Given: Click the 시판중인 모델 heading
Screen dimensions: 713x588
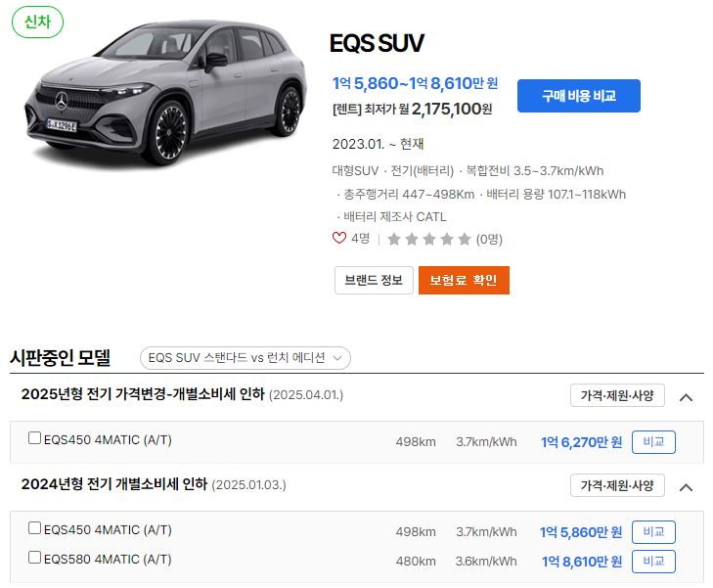Looking at the screenshot, I should [x=60, y=357].
